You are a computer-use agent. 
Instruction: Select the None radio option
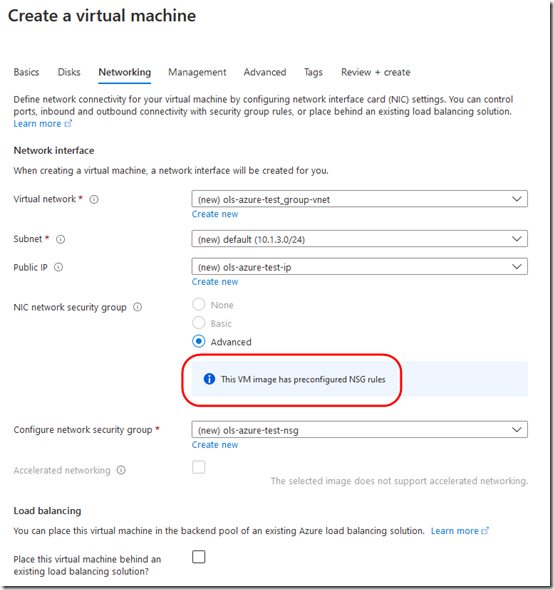click(199, 304)
